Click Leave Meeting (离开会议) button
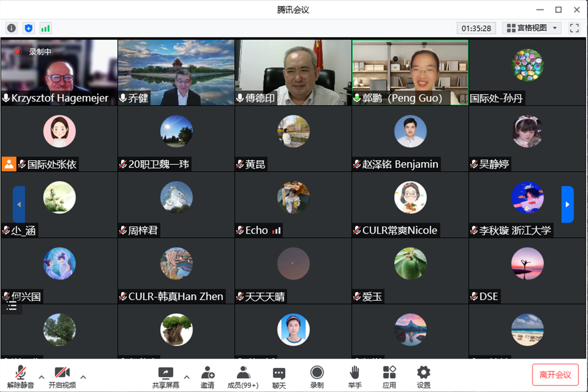This screenshot has width=588, height=392. coord(555,375)
